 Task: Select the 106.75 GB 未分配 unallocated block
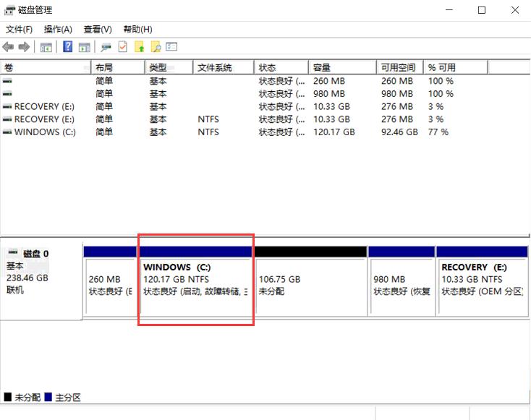point(311,282)
